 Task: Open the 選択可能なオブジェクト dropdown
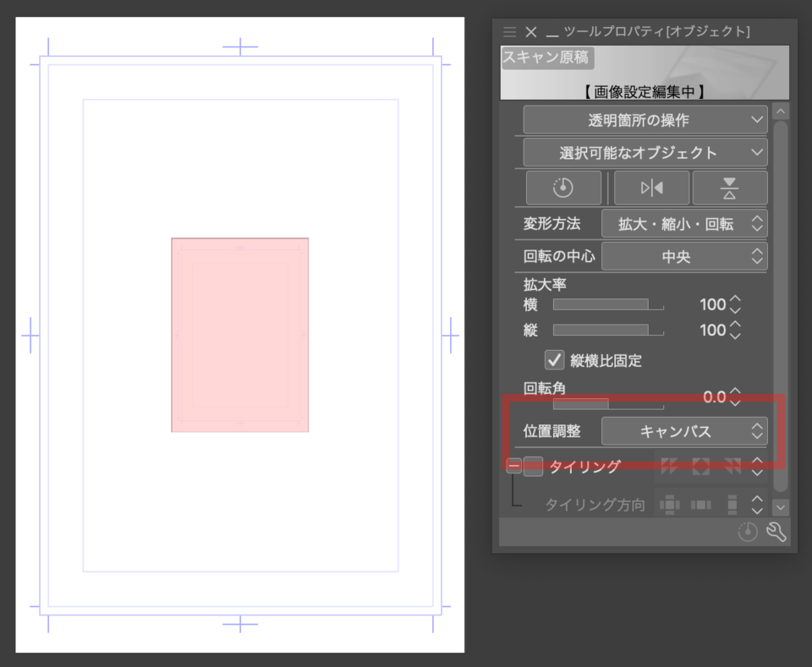point(645,153)
